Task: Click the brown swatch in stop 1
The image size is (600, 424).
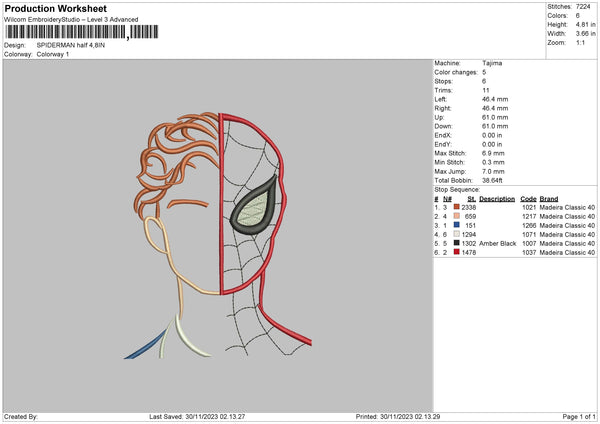Action: (457, 207)
